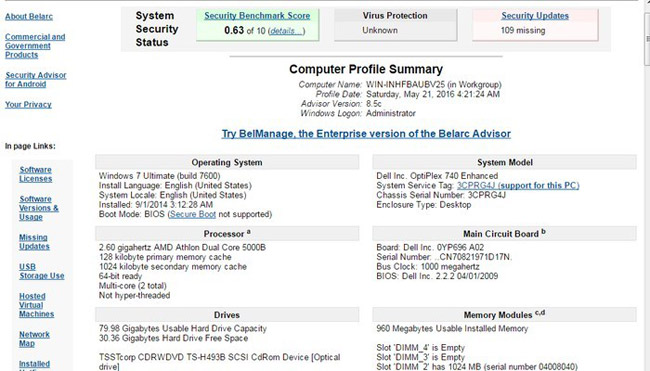
Task: Click the Security Benchmark Score heading link
Action: 257,16
